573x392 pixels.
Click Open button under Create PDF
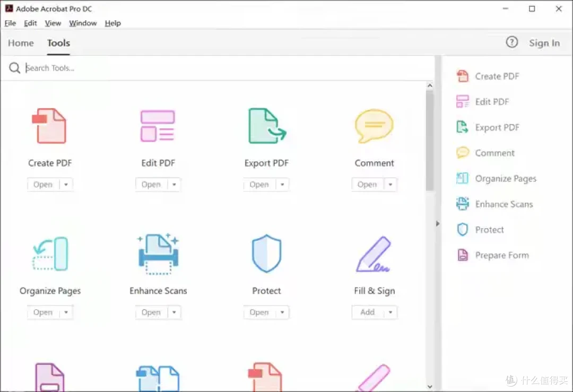click(x=43, y=185)
